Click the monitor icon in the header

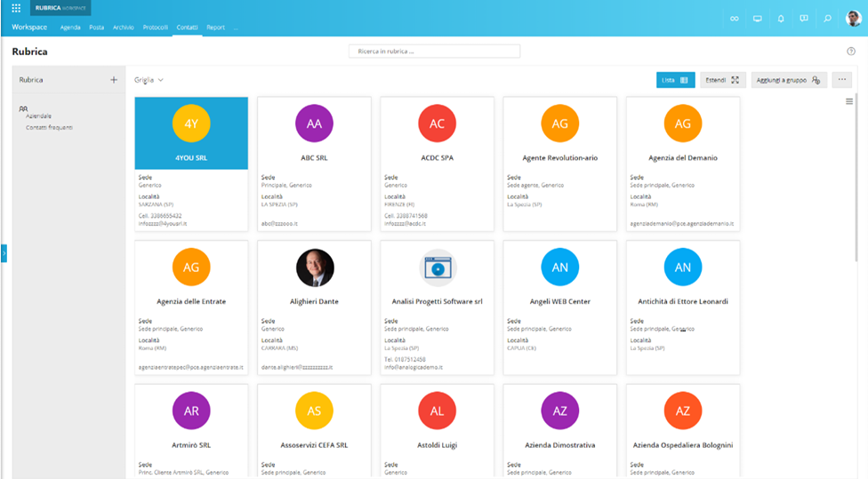[x=758, y=18]
